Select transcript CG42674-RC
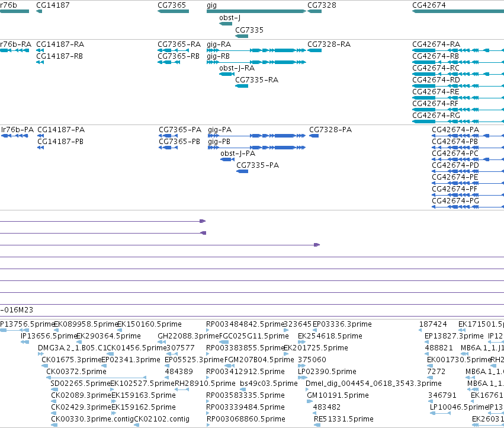 pos(436,68)
